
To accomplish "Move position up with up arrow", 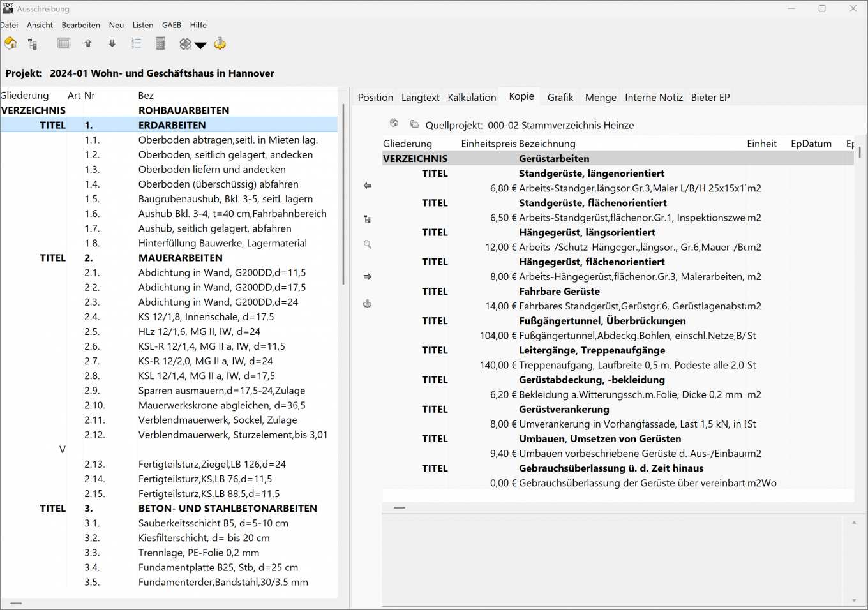I will tap(88, 43).
